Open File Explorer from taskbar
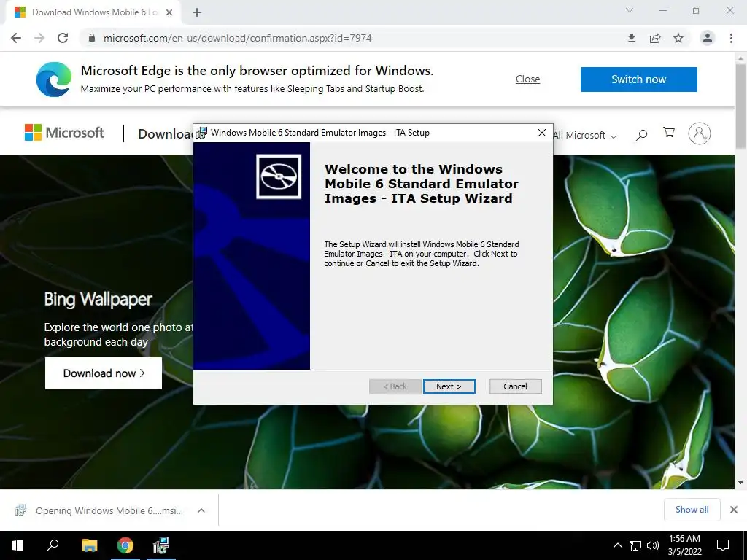This screenshot has width=747, height=560. (x=89, y=545)
